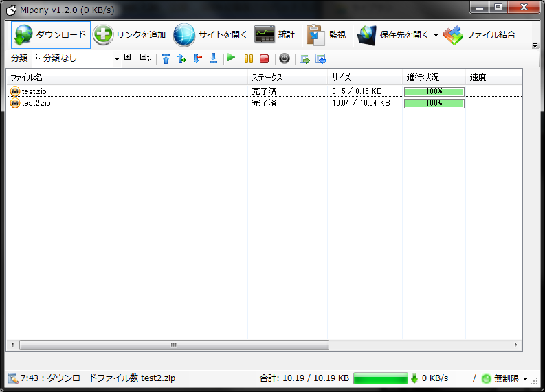Click the orange M icon beside test.zip
The width and height of the screenshot is (545, 392).
tap(15, 91)
